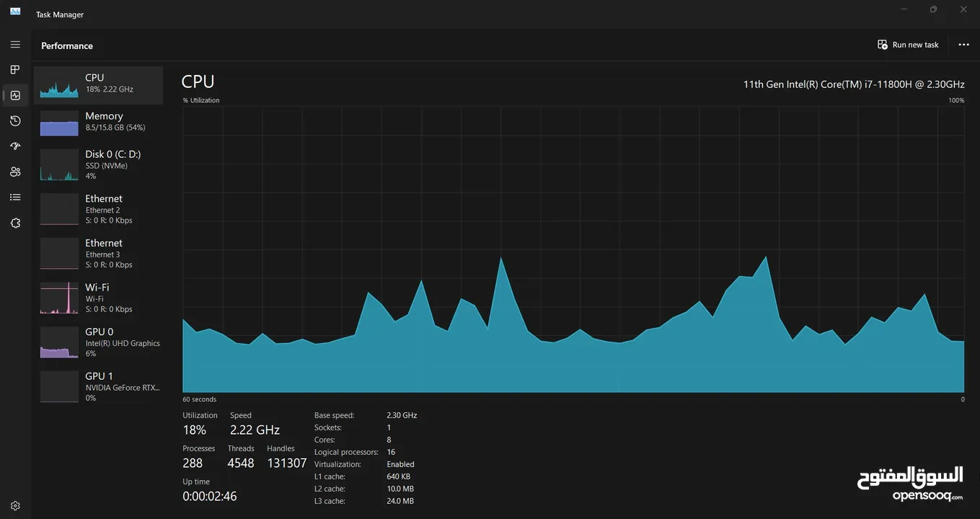980x519 pixels.
Task: Click the i7-11800H processor name text
Action: tap(854, 84)
